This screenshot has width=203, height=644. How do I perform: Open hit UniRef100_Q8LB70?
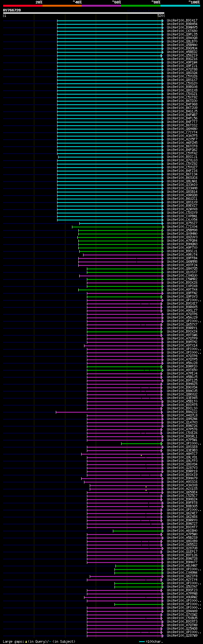182,41
